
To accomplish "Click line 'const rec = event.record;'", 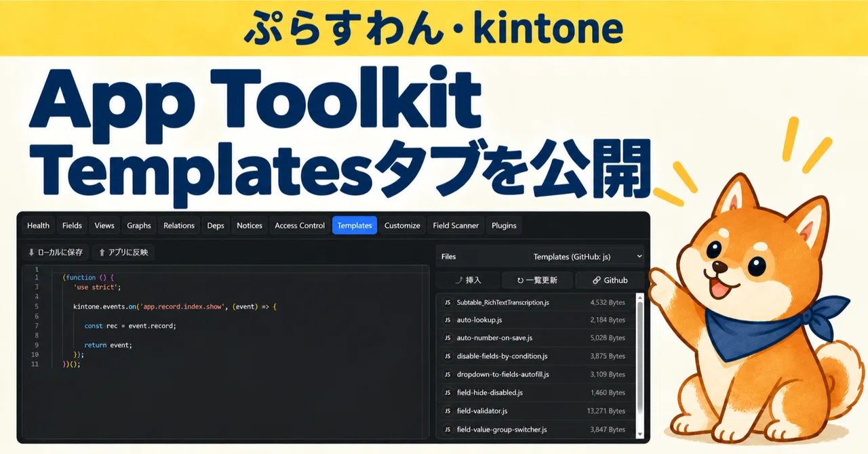I will click(130, 326).
